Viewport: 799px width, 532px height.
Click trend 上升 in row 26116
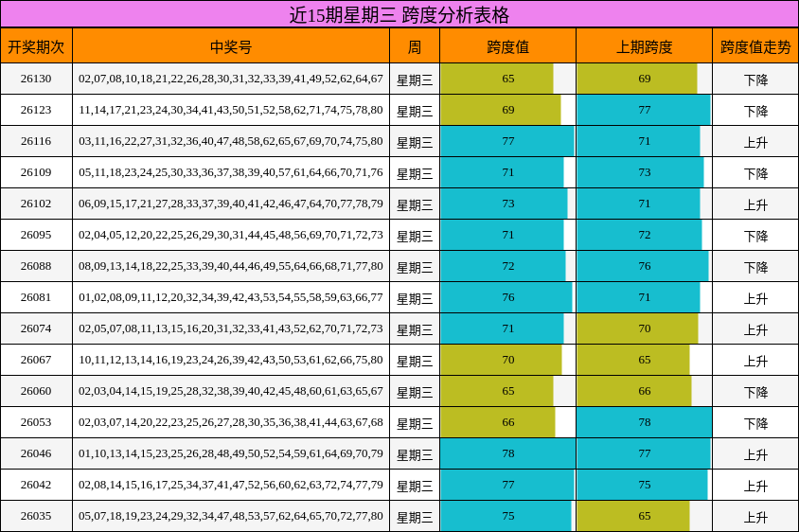[755, 143]
